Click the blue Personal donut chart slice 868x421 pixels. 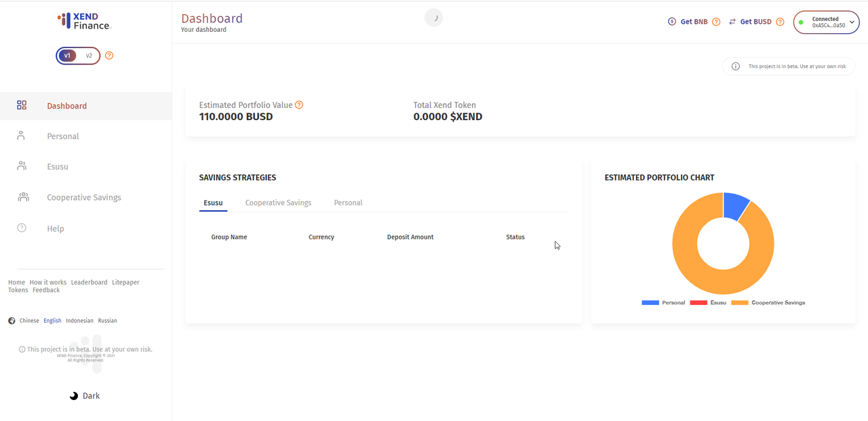click(734, 205)
